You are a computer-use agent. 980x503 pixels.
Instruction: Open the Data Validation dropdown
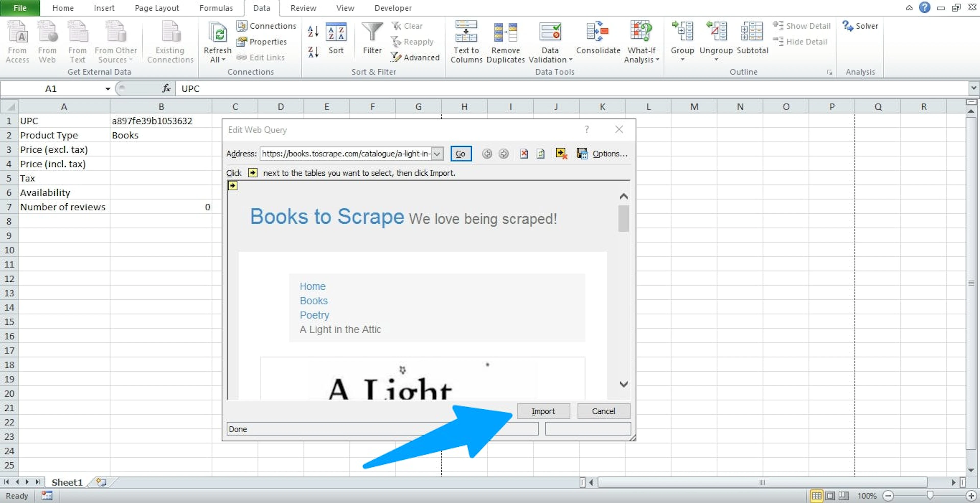(550, 55)
